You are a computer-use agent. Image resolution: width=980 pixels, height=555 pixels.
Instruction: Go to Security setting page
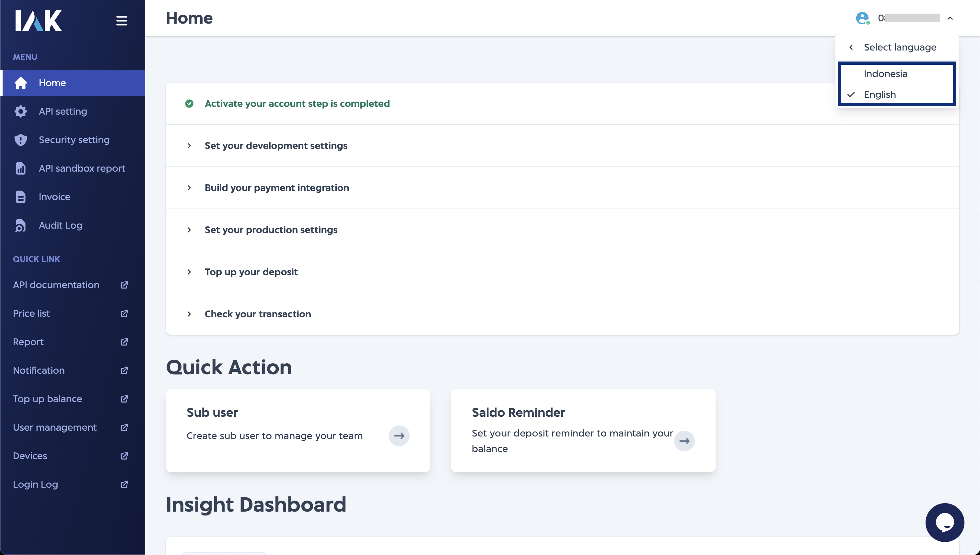click(74, 140)
